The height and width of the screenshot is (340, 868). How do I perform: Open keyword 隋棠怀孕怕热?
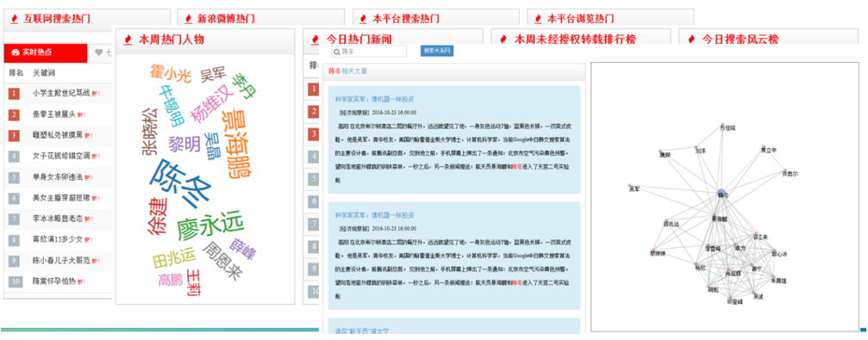point(53,282)
